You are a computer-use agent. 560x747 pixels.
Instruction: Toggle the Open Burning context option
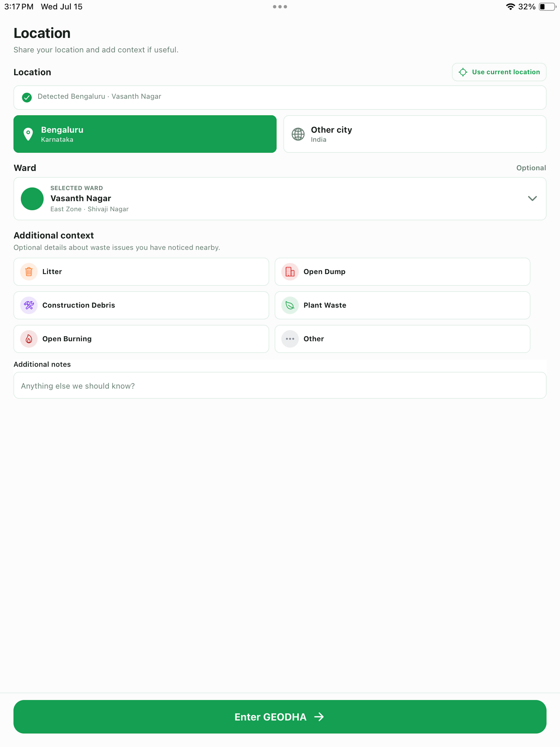tap(141, 339)
